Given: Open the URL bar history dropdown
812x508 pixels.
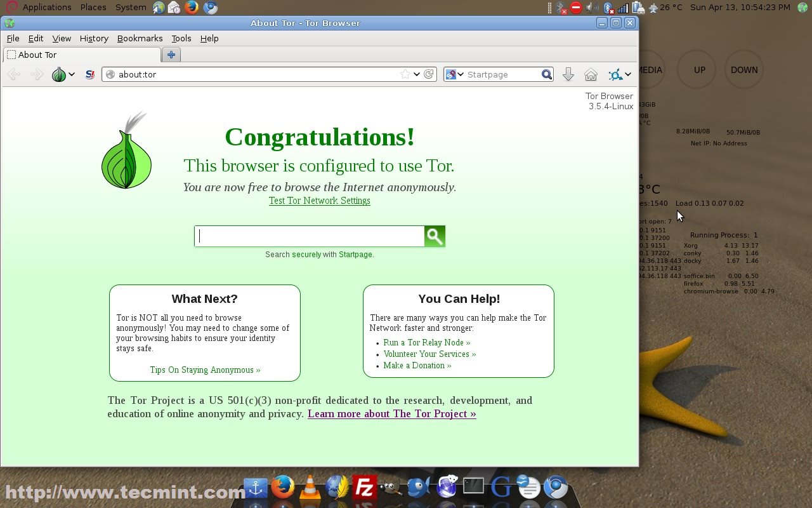Looking at the screenshot, I should [416, 74].
